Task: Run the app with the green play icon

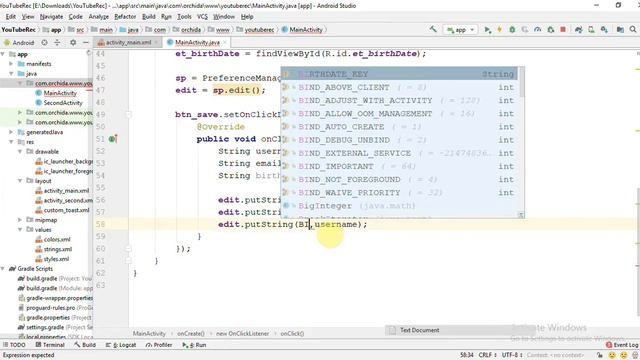Action: point(487,29)
